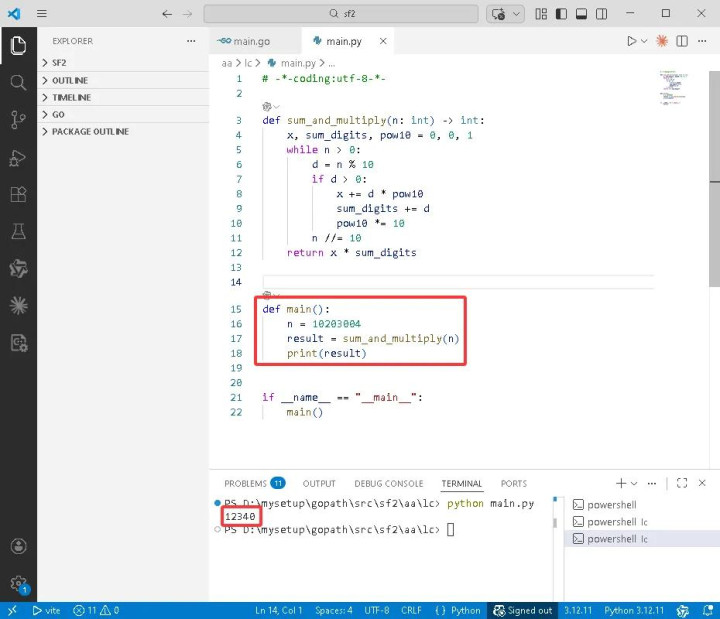Switch to the PROBLEMS panel tab
The width and height of the screenshot is (720, 619).
point(246,483)
